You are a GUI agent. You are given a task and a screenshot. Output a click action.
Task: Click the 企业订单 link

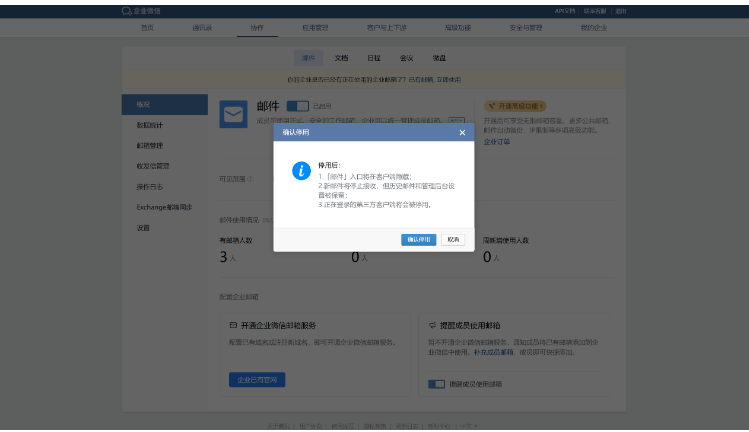tap(497, 142)
